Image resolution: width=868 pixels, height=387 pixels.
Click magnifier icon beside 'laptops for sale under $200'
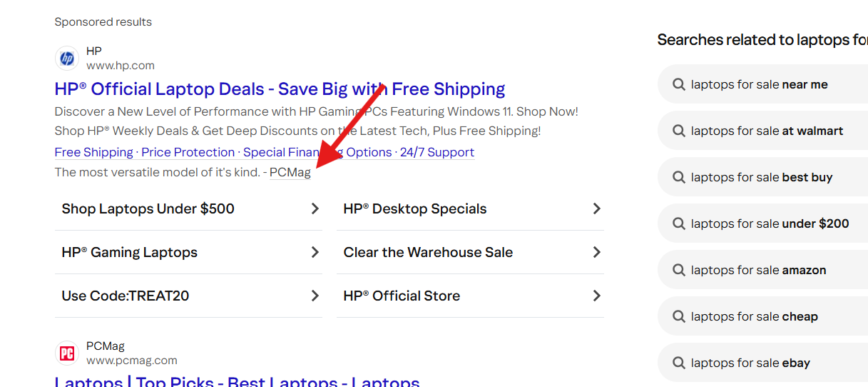click(x=679, y=223)
